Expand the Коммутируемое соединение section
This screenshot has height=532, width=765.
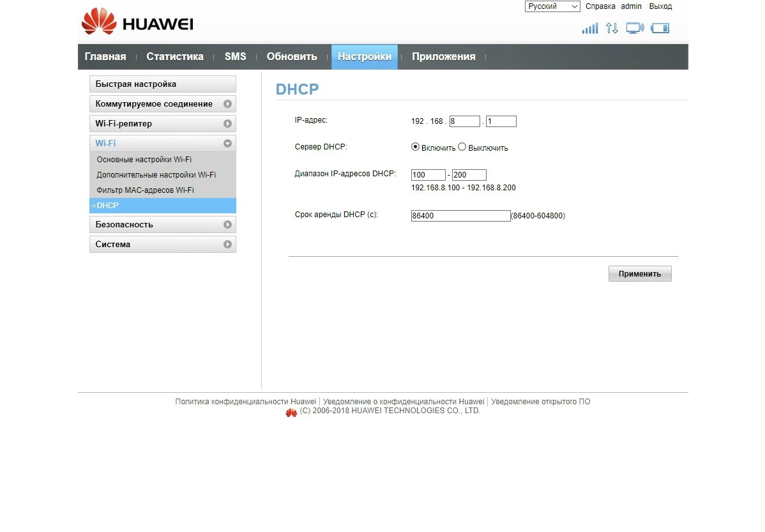pos(162,104)
